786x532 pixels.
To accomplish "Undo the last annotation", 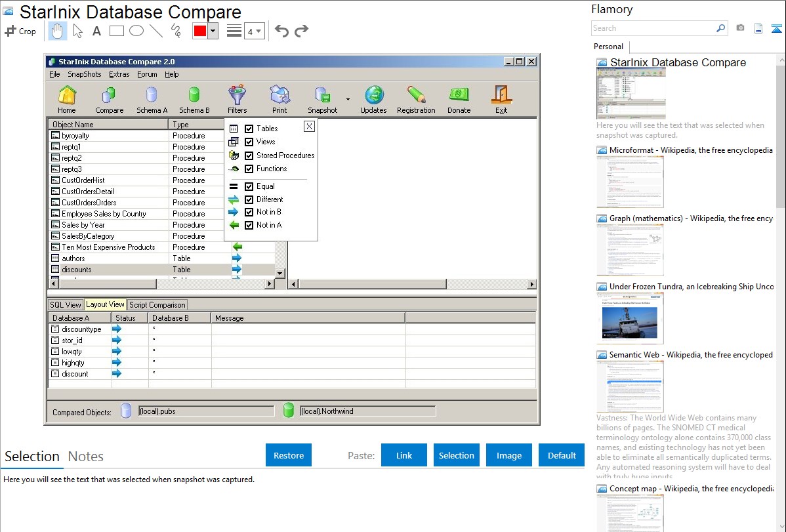I will click(x=281, y=31).
